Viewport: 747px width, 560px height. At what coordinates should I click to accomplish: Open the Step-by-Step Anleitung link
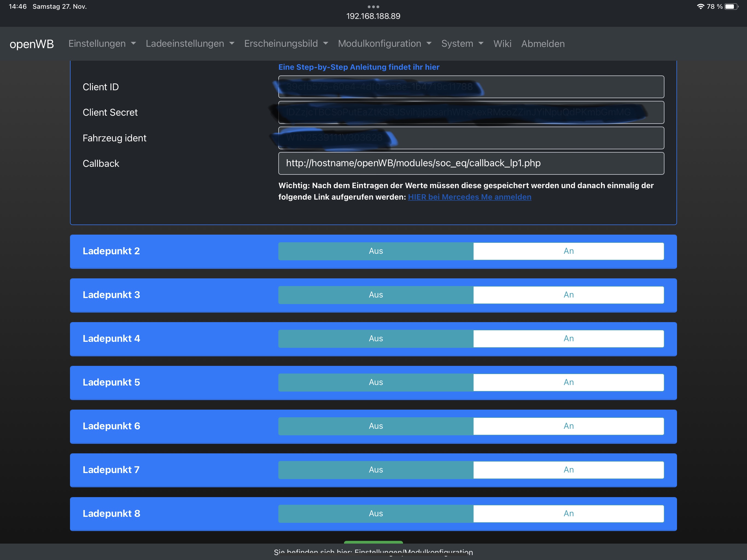(359, 67)
